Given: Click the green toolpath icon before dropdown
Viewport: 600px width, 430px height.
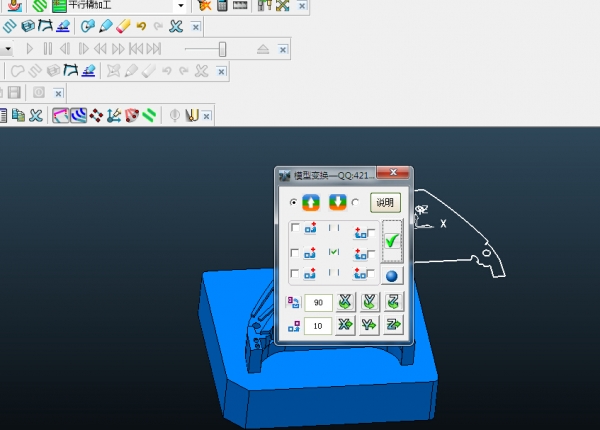Looking at the screenshot, I should click(59, 6).
